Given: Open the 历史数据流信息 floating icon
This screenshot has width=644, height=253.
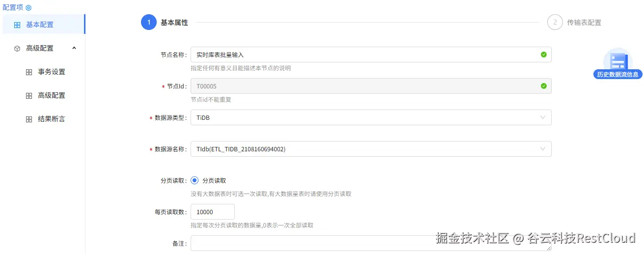Looking at the screenshot, I should (617, 64).
